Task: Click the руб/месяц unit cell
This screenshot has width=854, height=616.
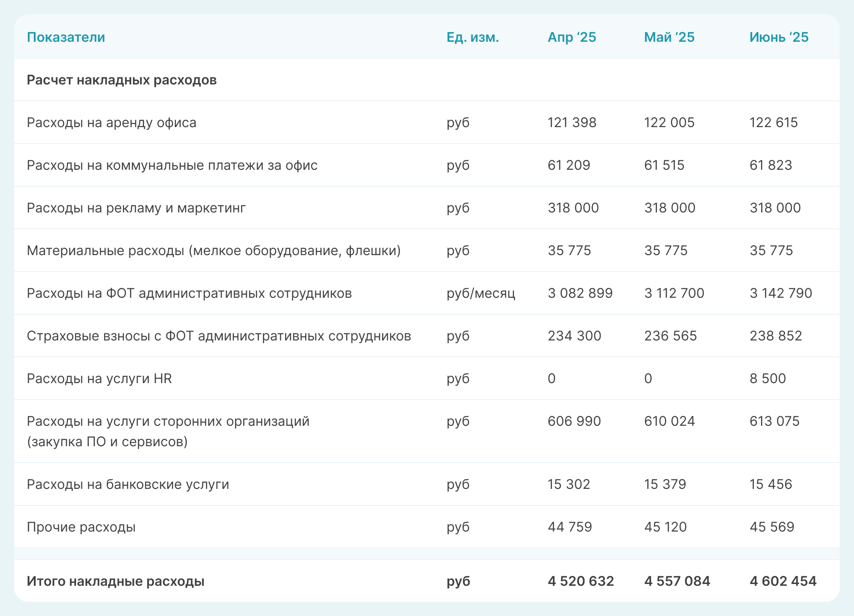Action: pyautogui.click(x=481, y=293)
